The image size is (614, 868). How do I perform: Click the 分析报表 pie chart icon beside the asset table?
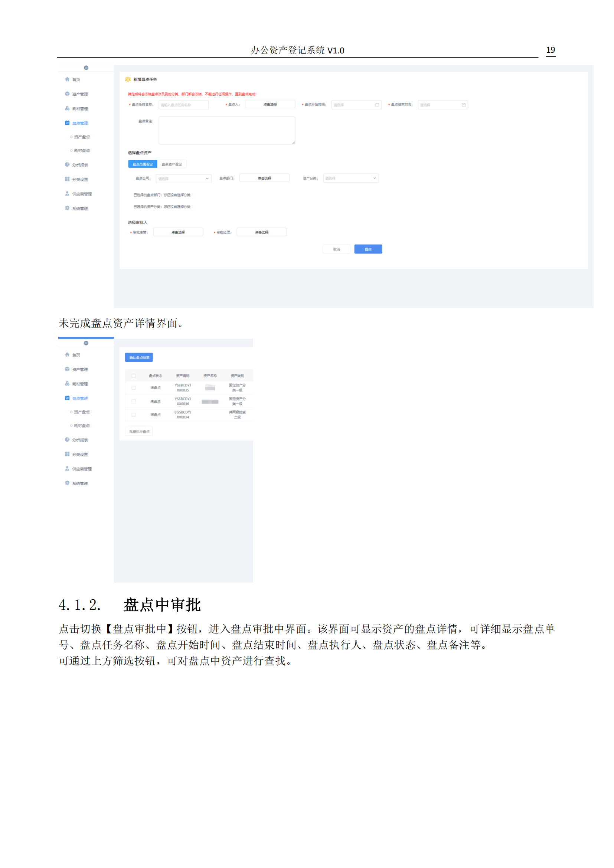coord(67,440)
